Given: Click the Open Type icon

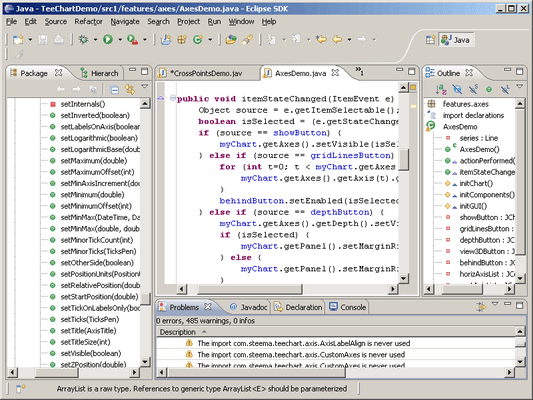Looking at the screenshot, I should tap(231, 40).
